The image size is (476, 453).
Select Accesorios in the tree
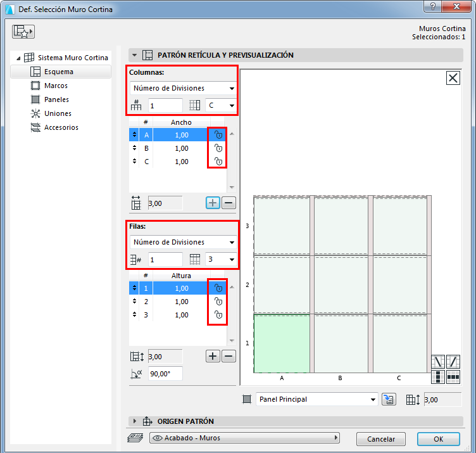point(61,127)
